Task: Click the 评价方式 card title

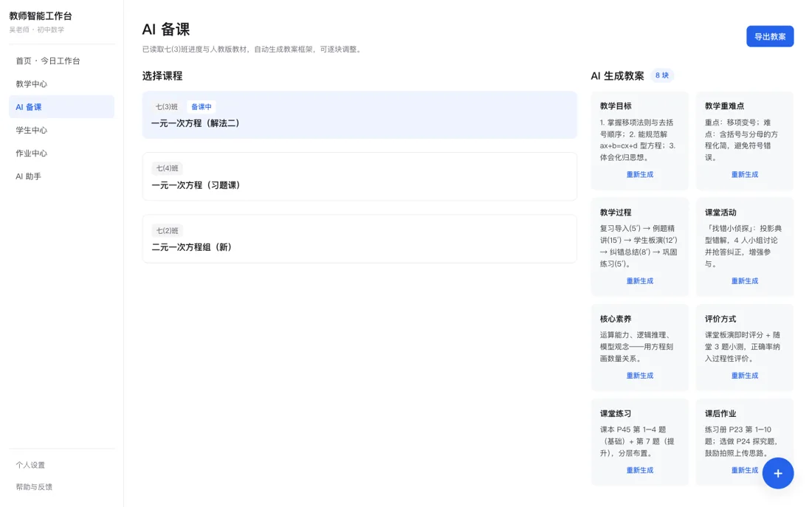Action: (720, 319)
